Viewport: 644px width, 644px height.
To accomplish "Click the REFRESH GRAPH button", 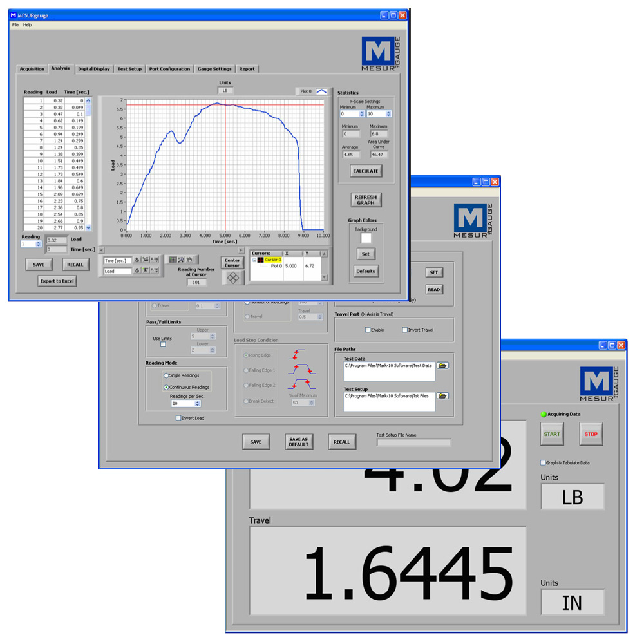I will click(366, 200).
